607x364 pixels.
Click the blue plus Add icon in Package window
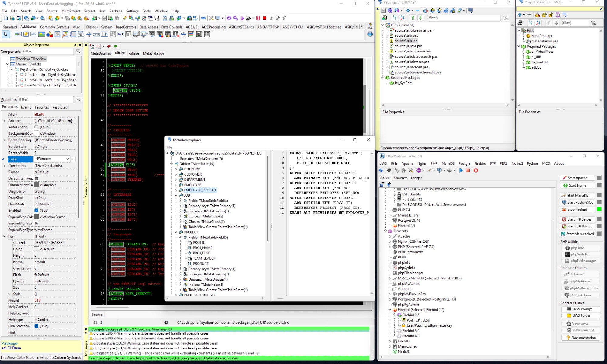408,11
